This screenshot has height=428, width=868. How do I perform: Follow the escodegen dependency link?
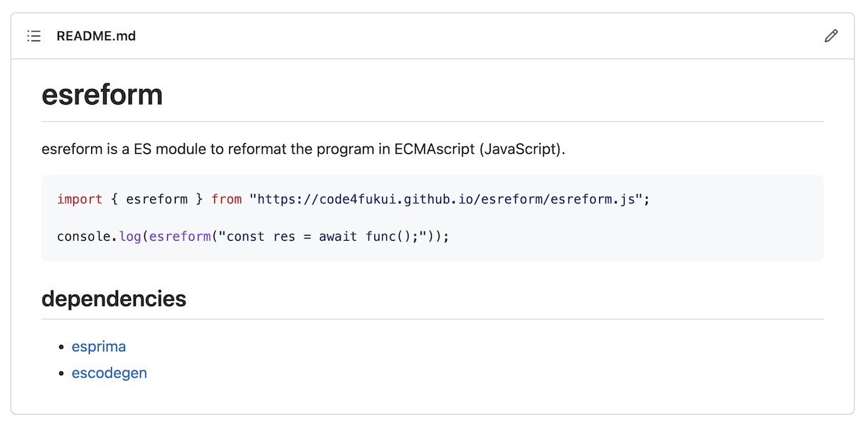[x=109, y=372]
